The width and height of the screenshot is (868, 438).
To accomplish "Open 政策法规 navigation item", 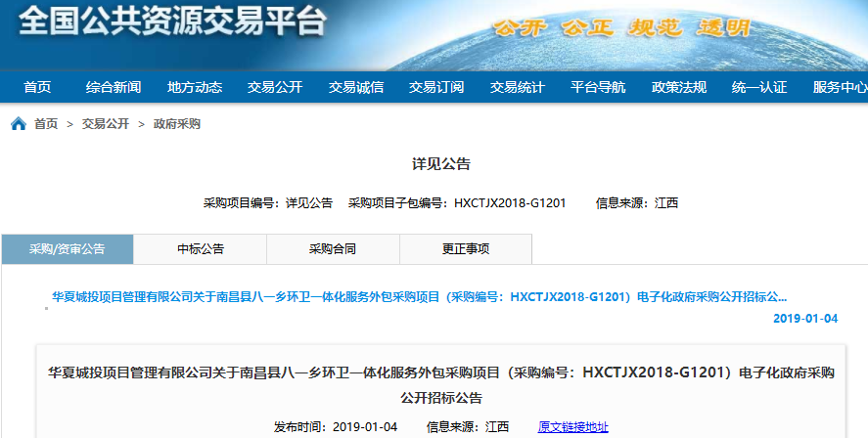I will (679, 87).
